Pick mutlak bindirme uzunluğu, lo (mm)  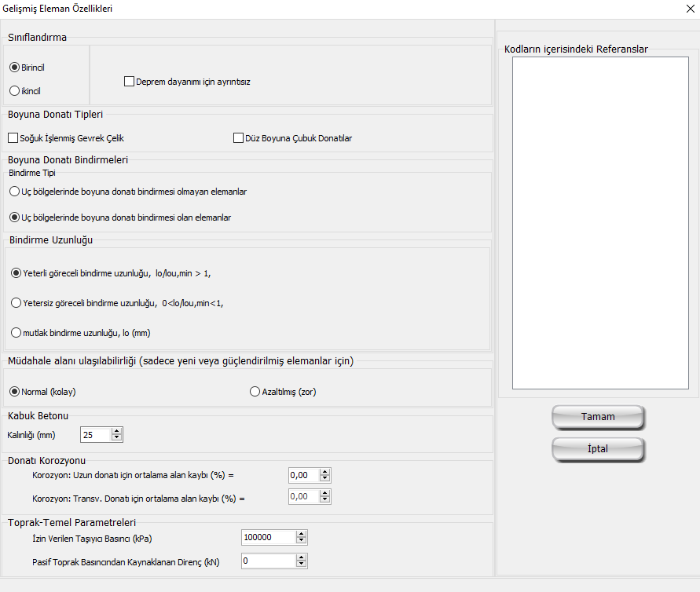[x=16, y=332]
